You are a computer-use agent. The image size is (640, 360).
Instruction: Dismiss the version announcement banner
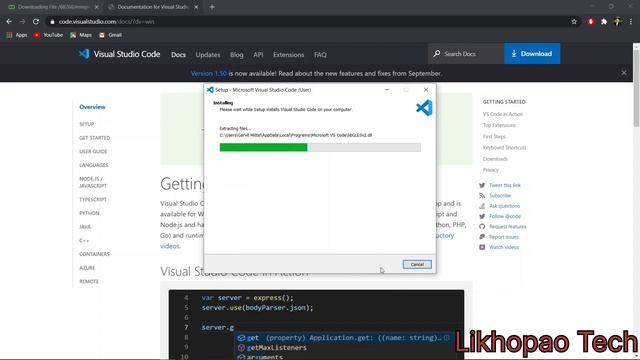(624, 73)
